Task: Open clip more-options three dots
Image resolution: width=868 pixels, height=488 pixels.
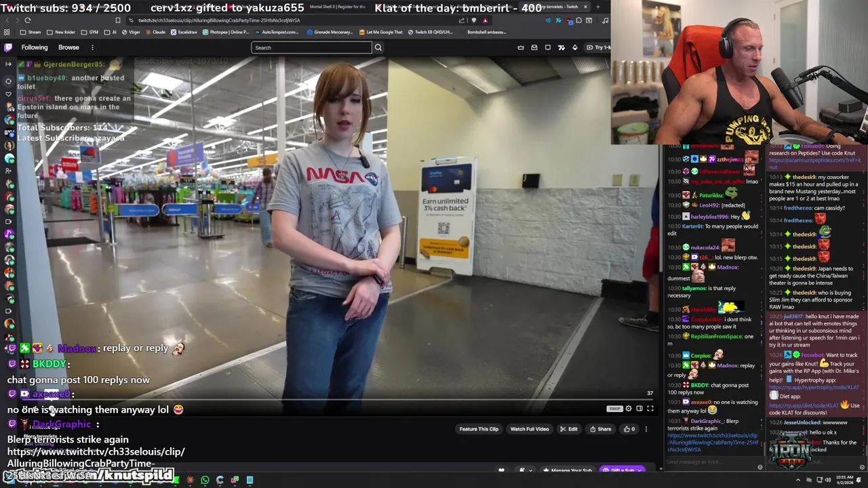Action: point(646,429)
